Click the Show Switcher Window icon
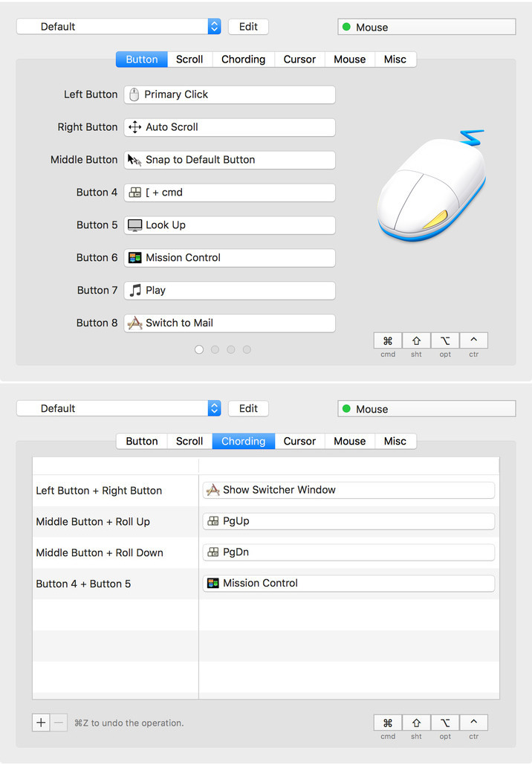This screenshot has height=771, width=532. tap(213, 490)
